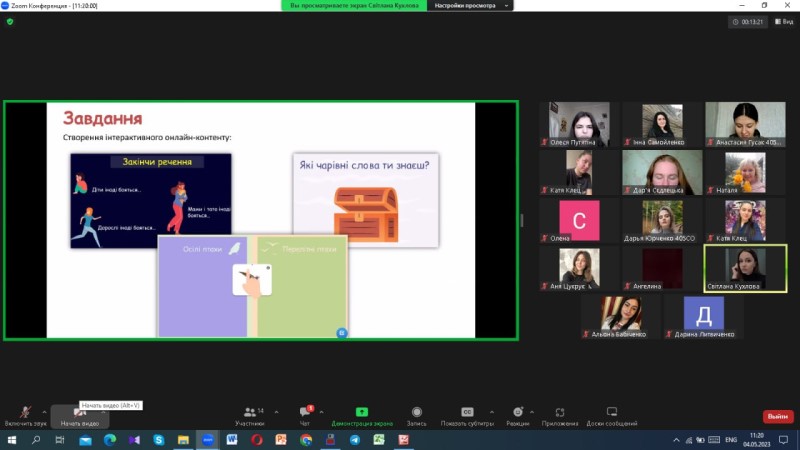Open Visual Studio from taskbar

pyautogui.click(x=134, y=440)
